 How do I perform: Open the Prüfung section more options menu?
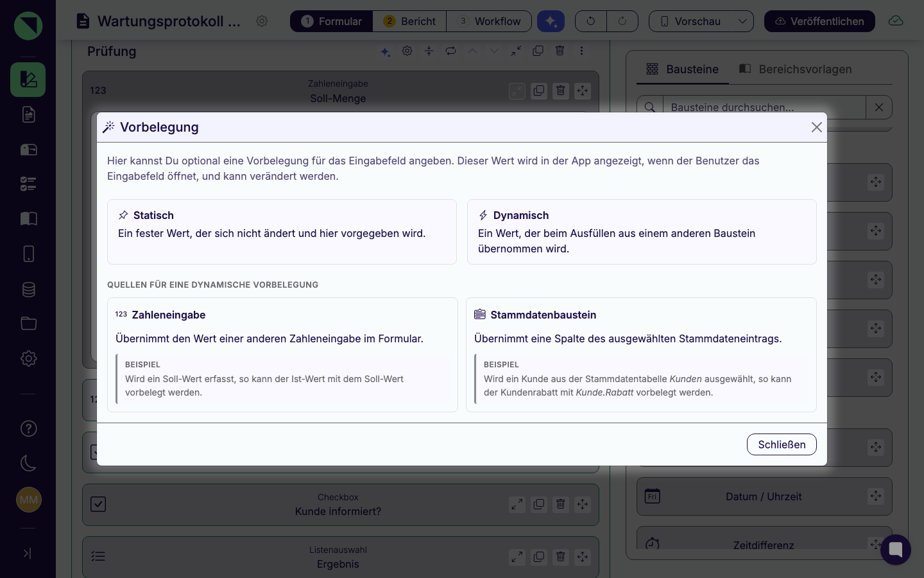pyautogui.click(x=581, y=50)
